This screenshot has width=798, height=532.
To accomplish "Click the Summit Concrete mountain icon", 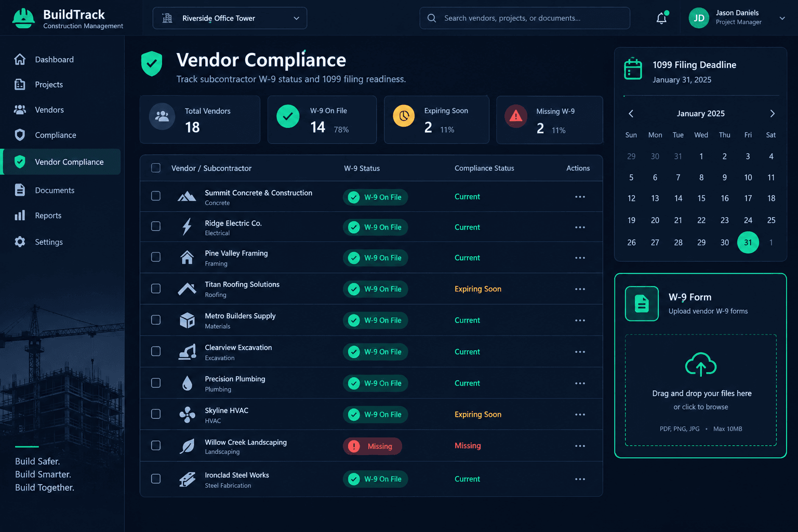I will click(187, 196).
